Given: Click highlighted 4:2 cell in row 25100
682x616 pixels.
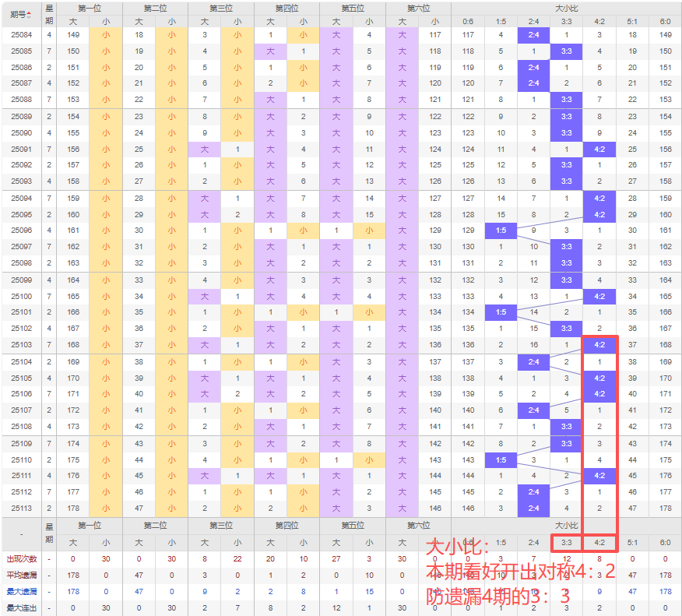Looking at the screenshot, I should tap(599, 296).
